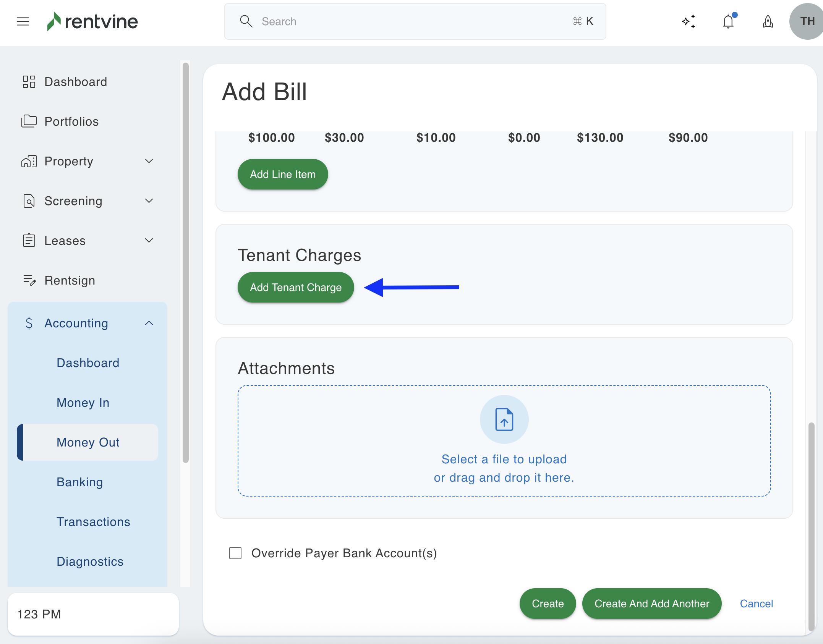Click the rocket icon in header
This screenshot has width=823, height=644.
pyautogui.click(x=768, y=21)
